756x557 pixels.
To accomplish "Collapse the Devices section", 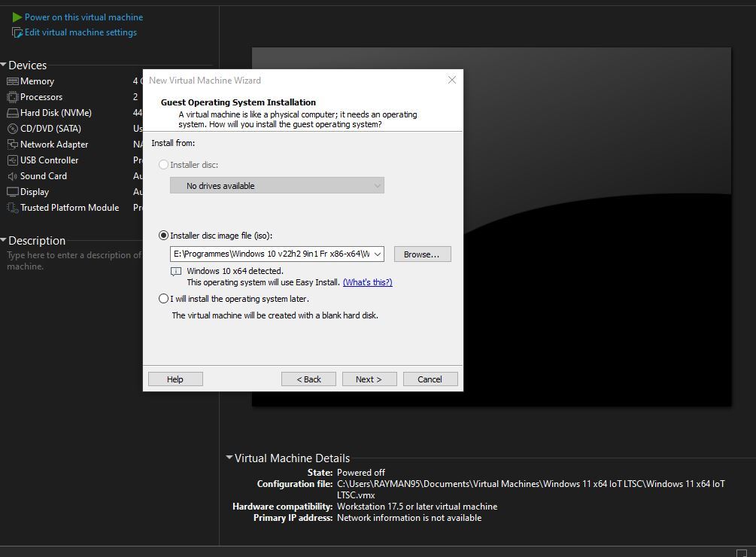I will tap(3, 65).
